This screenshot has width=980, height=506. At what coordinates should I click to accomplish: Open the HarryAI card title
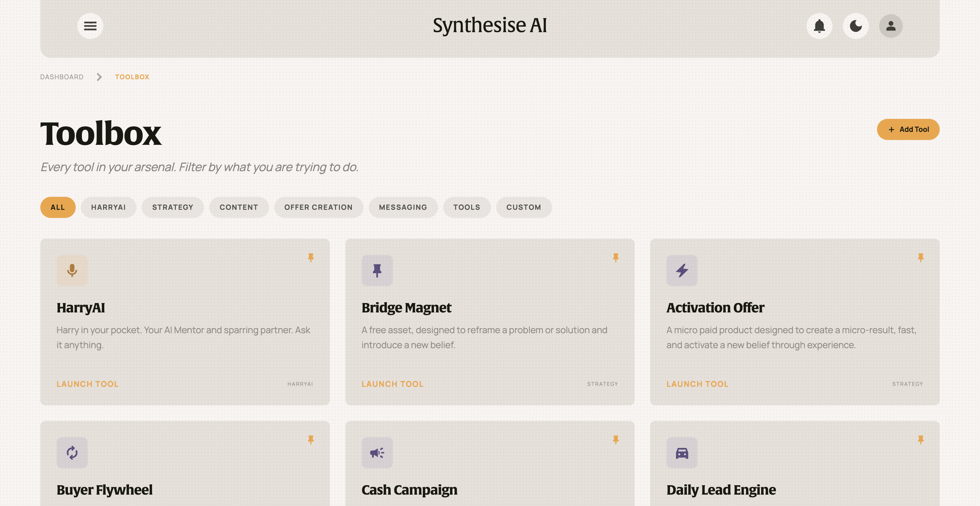[81, 308]
